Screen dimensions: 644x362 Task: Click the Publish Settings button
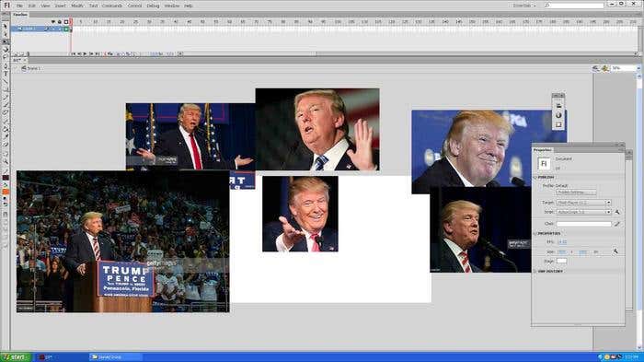pos(576,193)
